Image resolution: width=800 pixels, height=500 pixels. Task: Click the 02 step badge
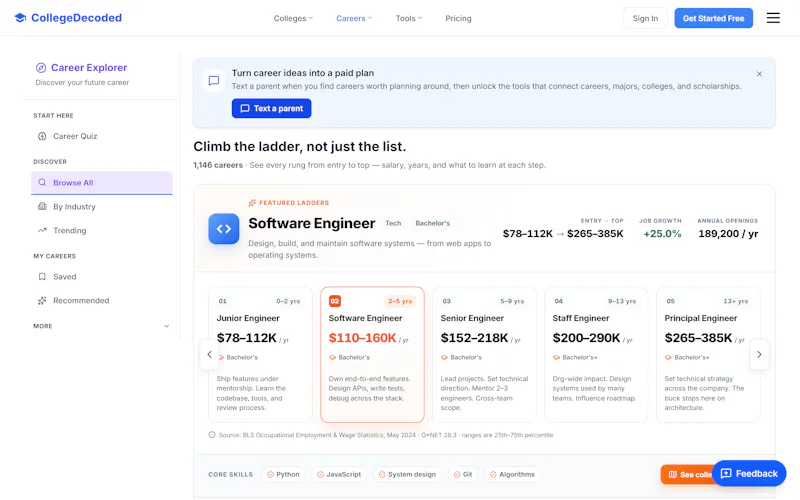pyautogui.click(x=335, y=301)
